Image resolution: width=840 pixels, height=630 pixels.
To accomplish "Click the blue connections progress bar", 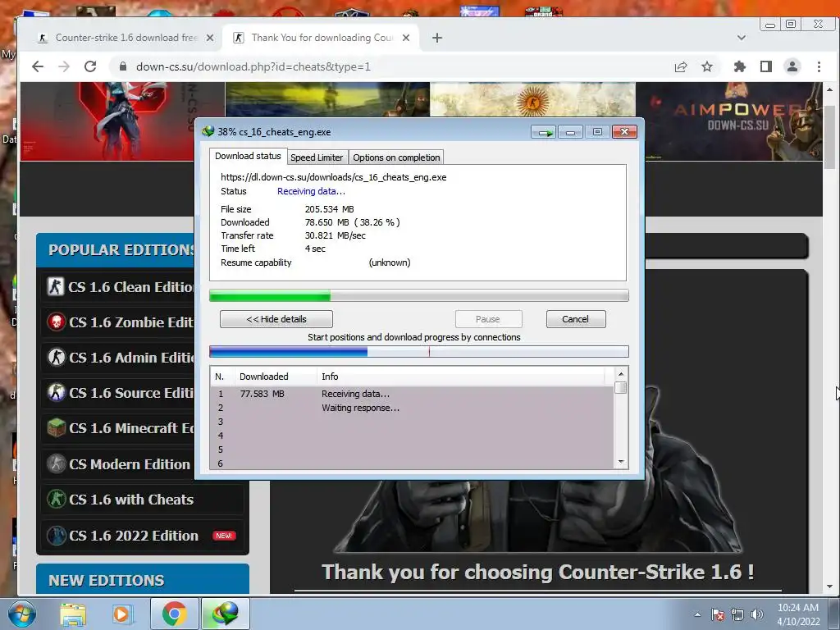I will (x=419, y=351).
